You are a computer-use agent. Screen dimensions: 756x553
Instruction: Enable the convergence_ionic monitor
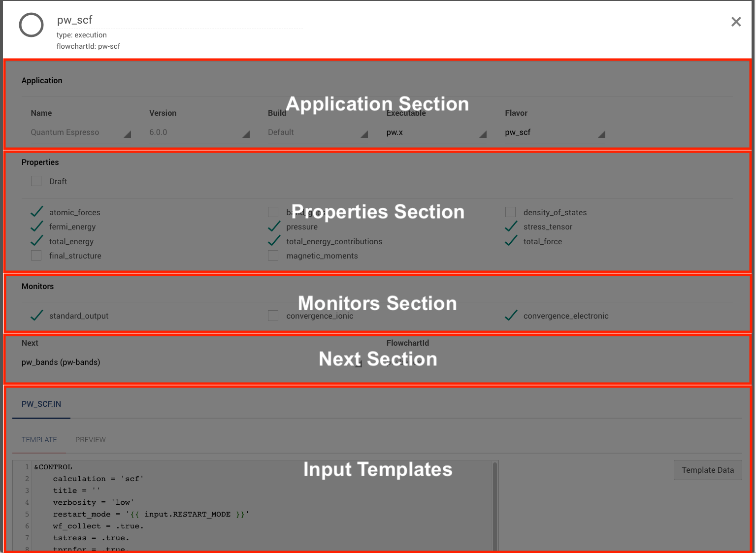273,315
